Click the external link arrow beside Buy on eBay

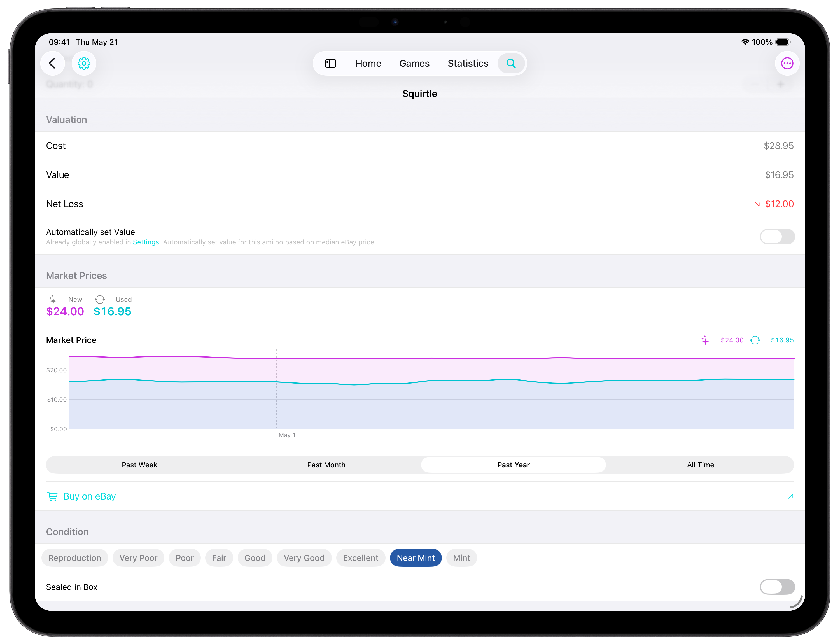(790, 496)
